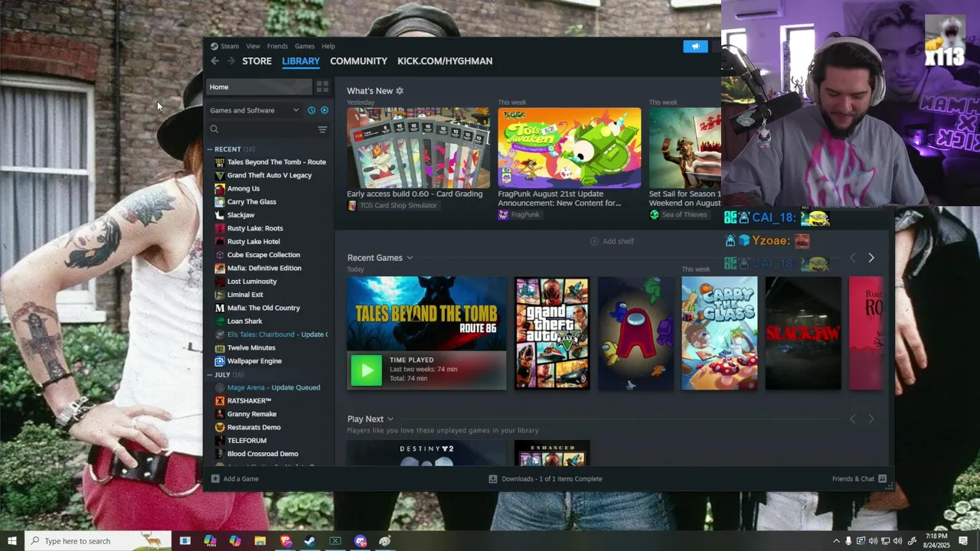Image resolution: width=980 pixels, height=551 pixels.
Task: Open the Carry The Glass cover in Recent Games
Action: (720, 333)
